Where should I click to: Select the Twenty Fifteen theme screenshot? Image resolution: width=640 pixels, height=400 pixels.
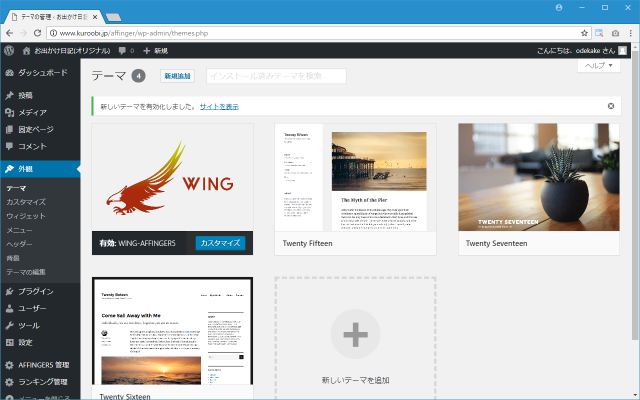355,178
